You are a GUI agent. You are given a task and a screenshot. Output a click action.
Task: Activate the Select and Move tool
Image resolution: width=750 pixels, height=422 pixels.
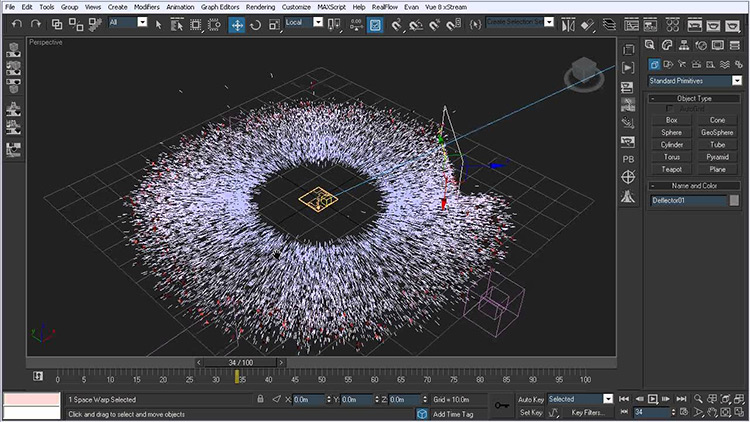237,24
